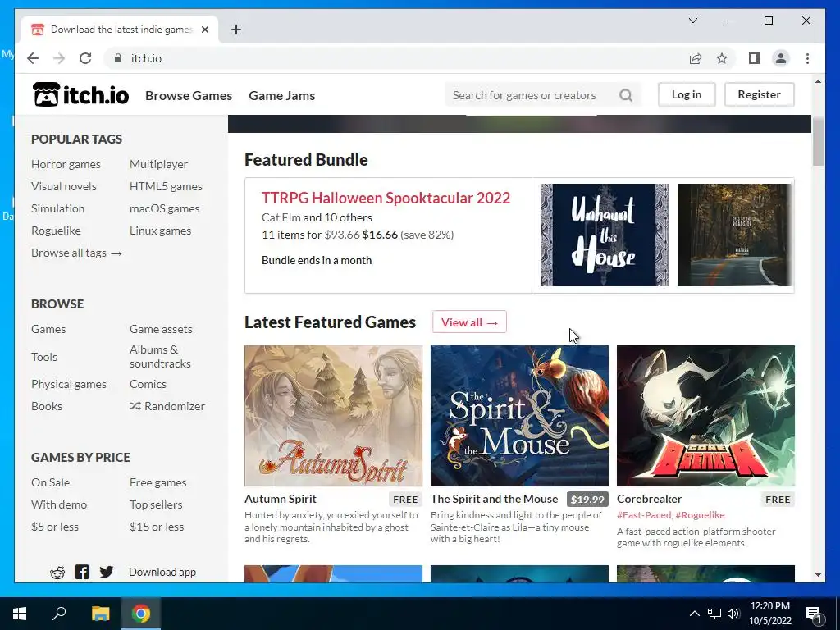Open Free games listing

[158, 482]
